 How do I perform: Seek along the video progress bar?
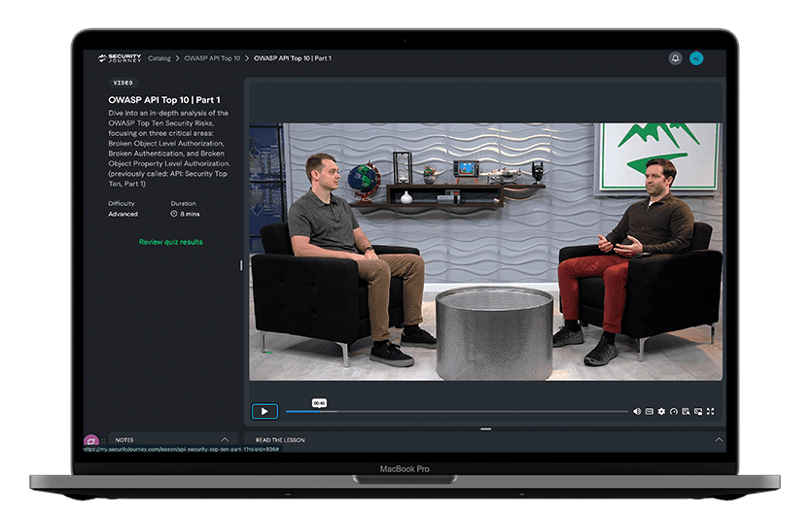click(x=457, y=412)
